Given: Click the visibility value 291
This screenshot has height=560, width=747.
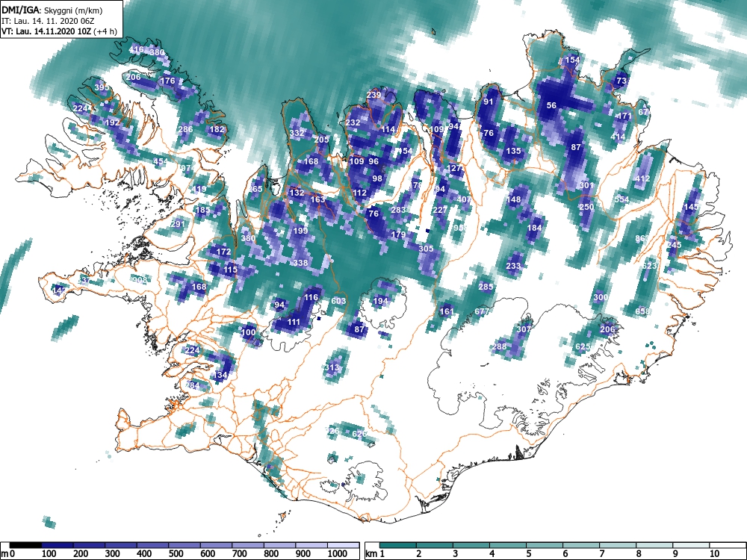Looking at the screenshot, I should click(178, 224).
